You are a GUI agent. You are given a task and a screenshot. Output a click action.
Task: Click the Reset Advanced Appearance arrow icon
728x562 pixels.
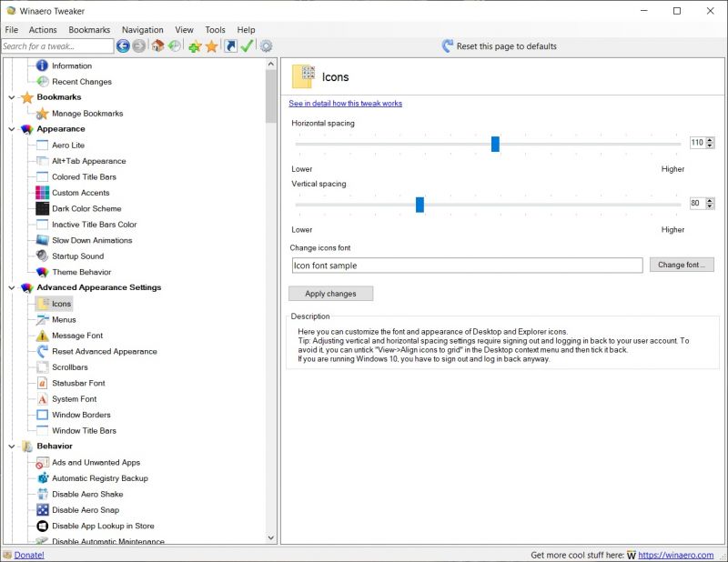[42, 351]
